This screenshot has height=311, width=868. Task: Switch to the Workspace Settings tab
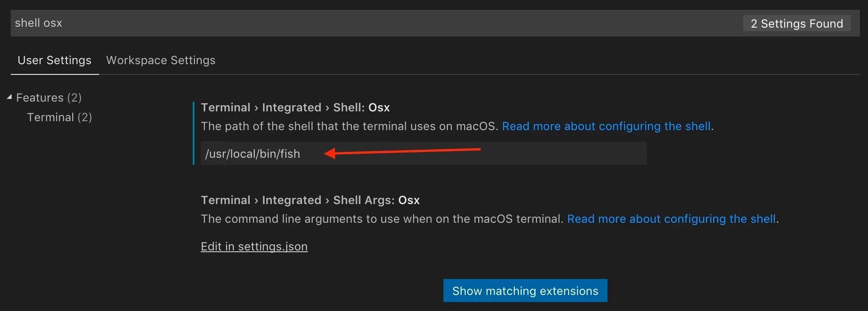click(x=160, y=60)
